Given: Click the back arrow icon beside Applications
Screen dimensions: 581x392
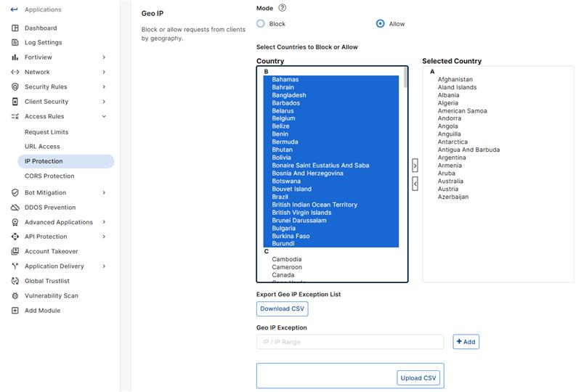Looking at the screenshot, I should click(14, 9).
